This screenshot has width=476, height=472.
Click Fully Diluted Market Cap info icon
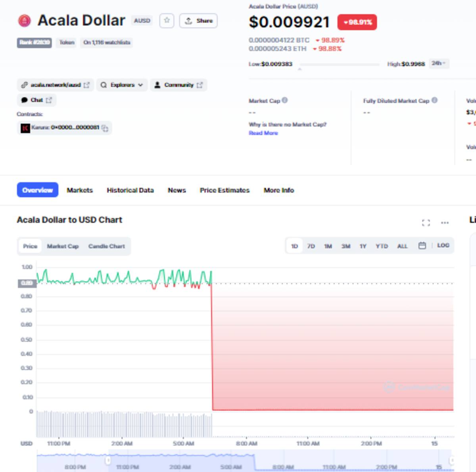click(434, 100)
